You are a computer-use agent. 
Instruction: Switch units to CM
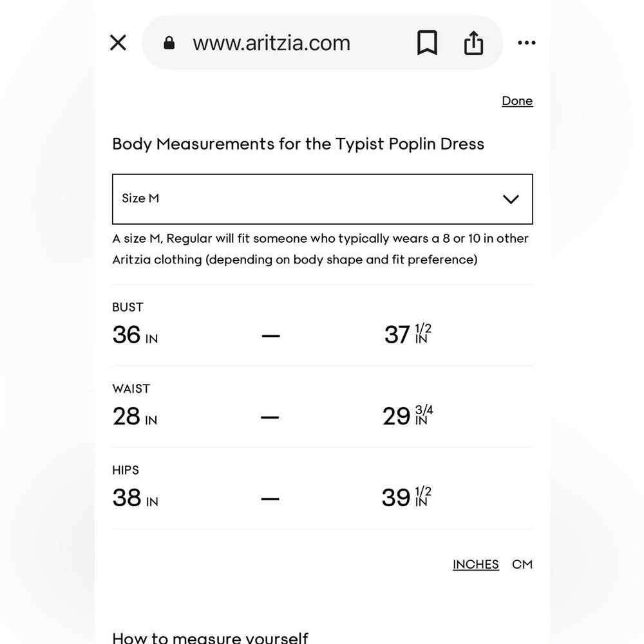[x=522, y=564]
